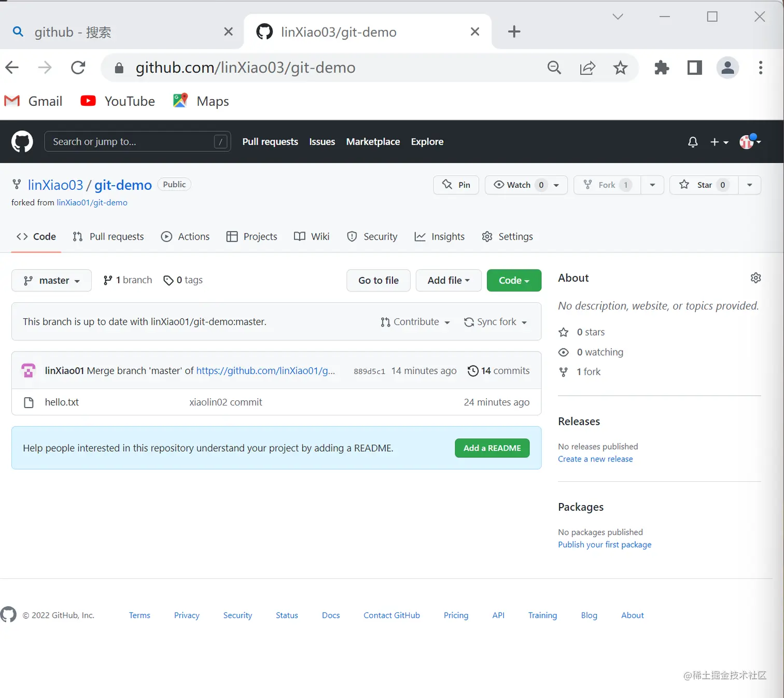Reload the page

tap(78, 67)
